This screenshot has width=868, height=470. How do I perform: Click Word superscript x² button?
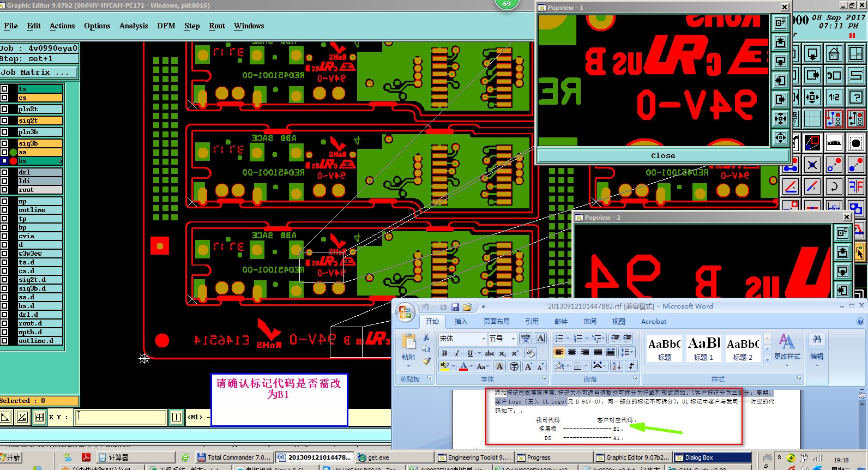point(514,353)
